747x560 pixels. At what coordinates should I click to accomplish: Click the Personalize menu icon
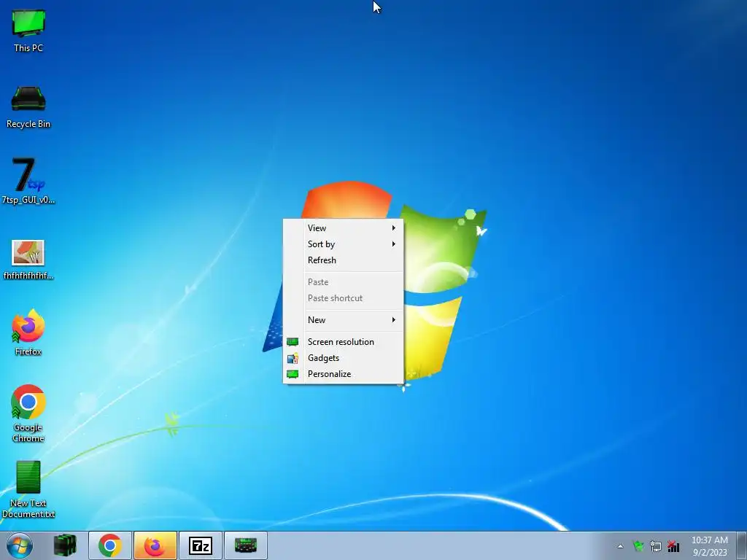coord(293,374)
